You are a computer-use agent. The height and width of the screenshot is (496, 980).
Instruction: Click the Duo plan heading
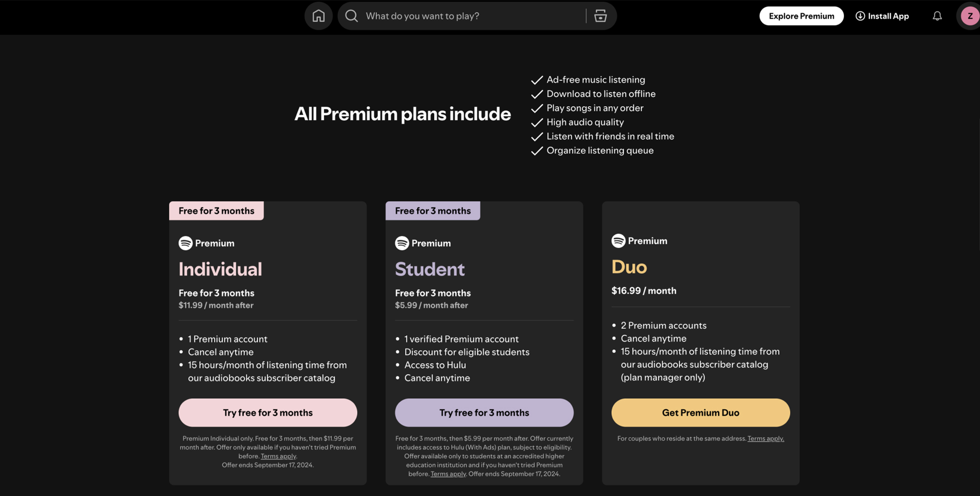click(629, 267)
